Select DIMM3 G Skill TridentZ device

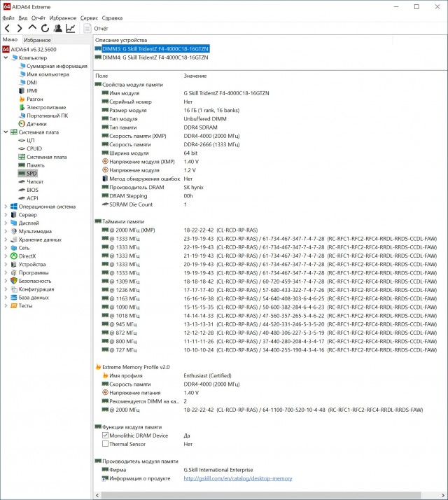[152, 49]
